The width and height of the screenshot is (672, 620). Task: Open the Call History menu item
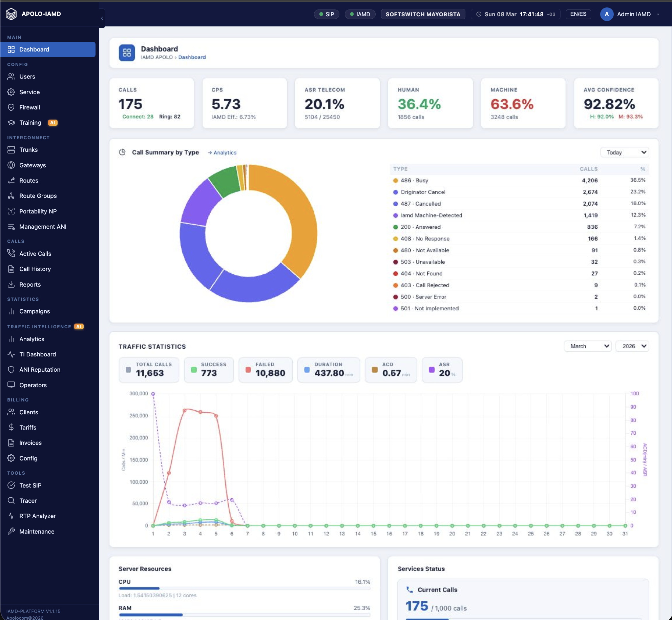35,269
